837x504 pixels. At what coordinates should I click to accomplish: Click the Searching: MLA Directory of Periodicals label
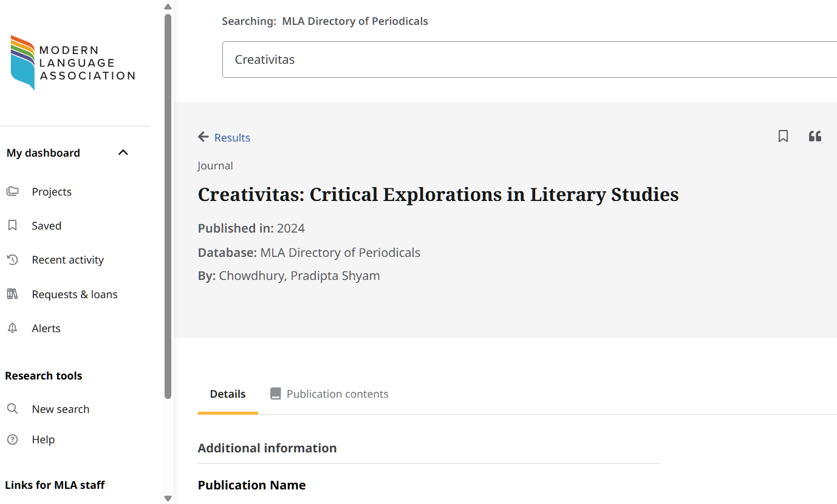(x=325, y=21)
